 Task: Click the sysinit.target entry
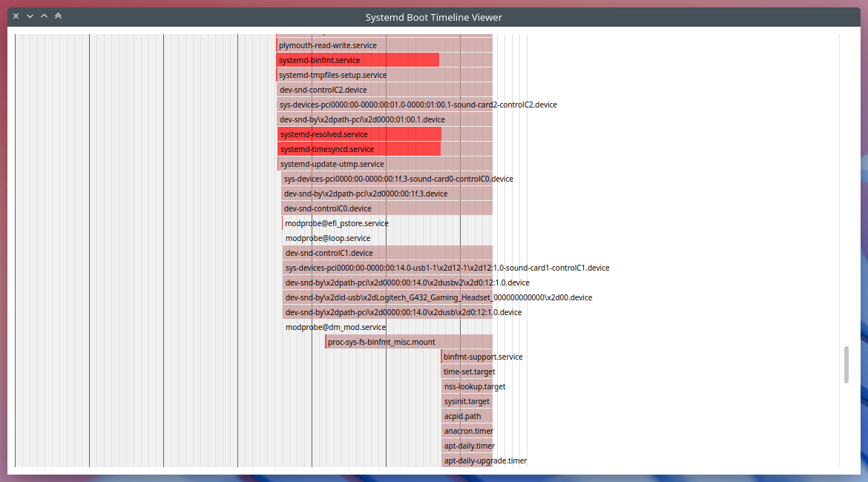click(467, 401)
